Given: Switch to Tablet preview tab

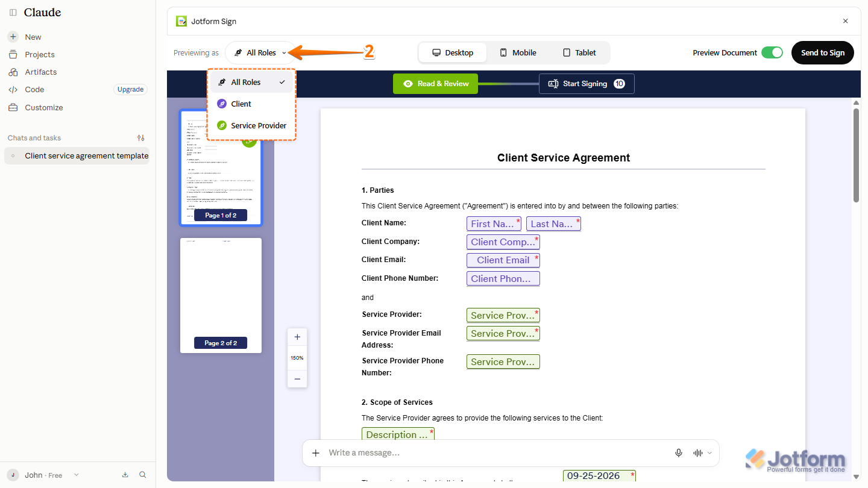Looking at the screenshot, I should pos(579,52).
